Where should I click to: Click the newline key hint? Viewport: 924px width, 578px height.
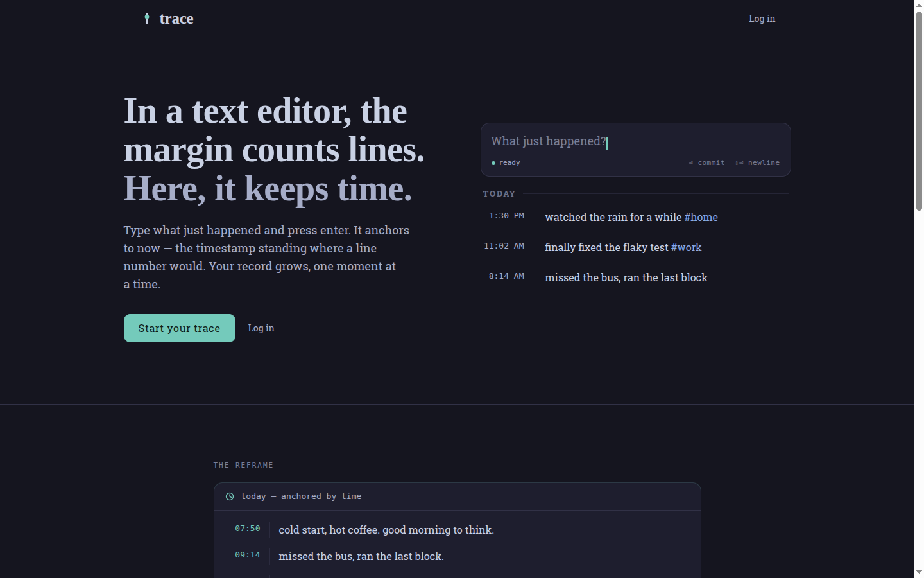pos(757,163)
